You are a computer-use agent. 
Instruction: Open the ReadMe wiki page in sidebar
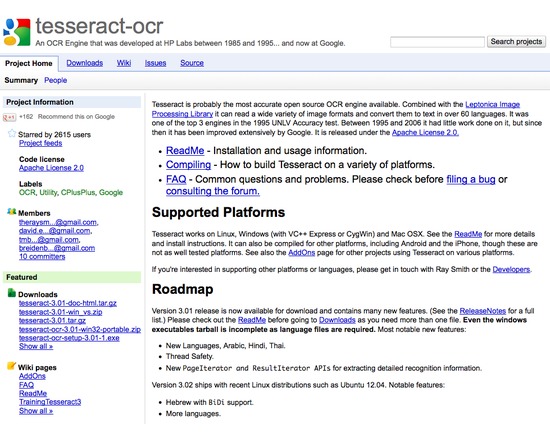33,394
